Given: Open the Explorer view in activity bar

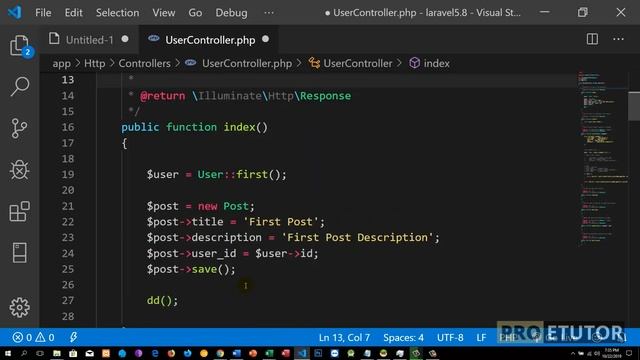Looking at the screenshot, I should pyautogui.click(x=19, y=45).
